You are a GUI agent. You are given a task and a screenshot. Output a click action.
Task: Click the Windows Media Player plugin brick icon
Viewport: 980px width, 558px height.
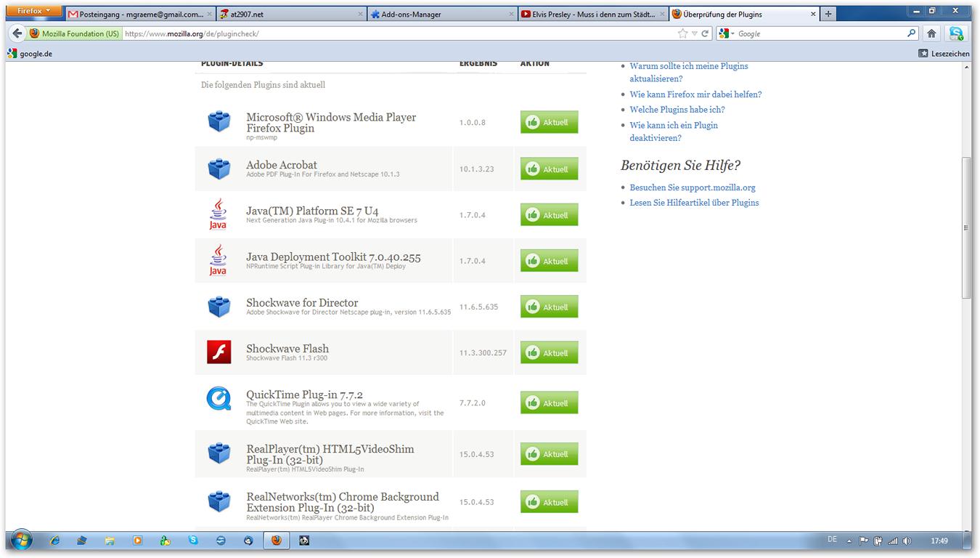tap(219, 121)
